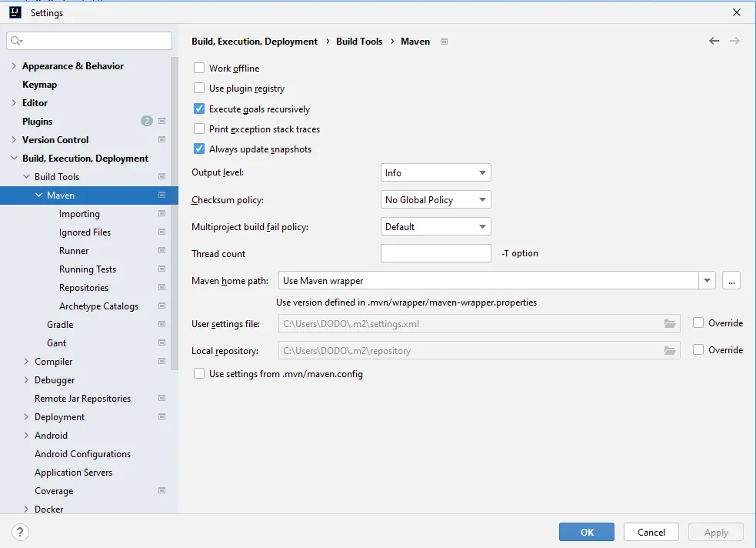This screenshot has height=548, width=756.
Task: Click the forward navigation arrow
Action: point(734,41)
